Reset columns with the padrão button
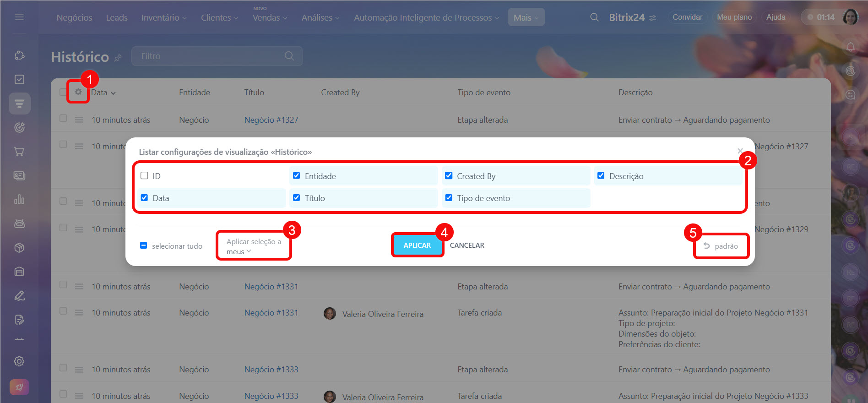Screen dimensions: 868x403 click(x=721, y=246)
